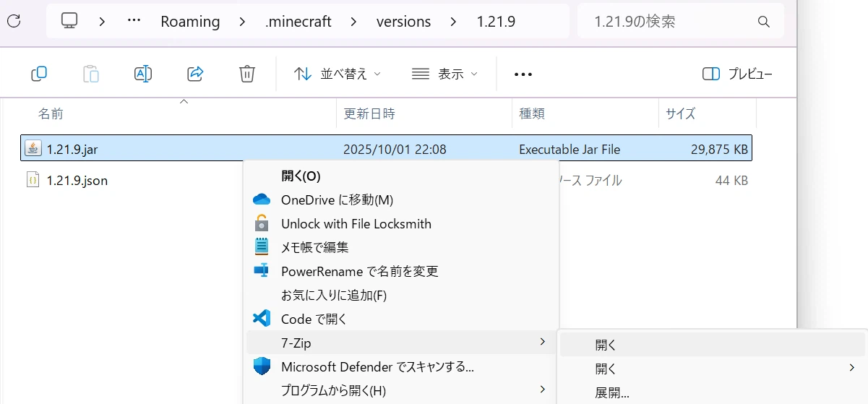Click the OneDrive cloud icon in menu
The height and width of the screenshot is (404, 868).
(x=262, y=199)
